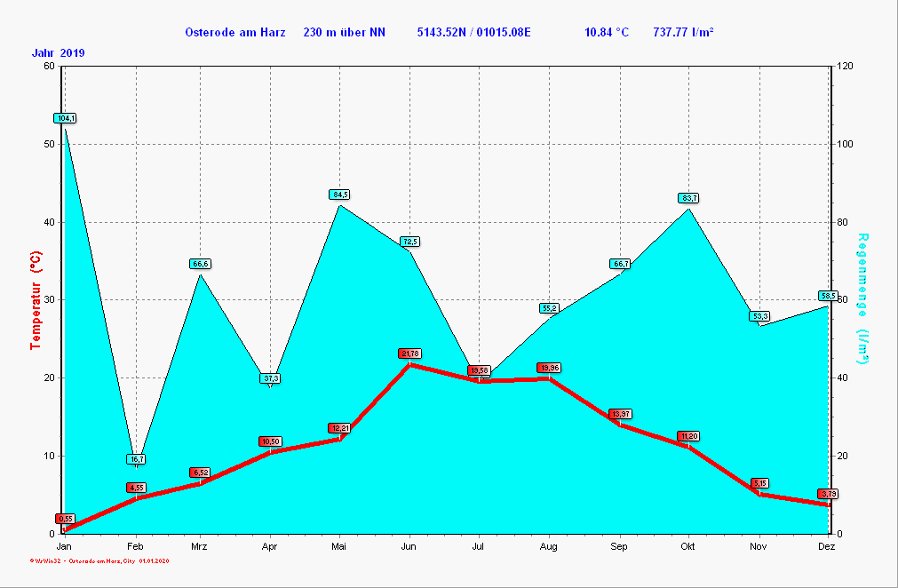898x588 pixels.
Task: Click the Osterode am Harz station title
Action: pos(234,33)
